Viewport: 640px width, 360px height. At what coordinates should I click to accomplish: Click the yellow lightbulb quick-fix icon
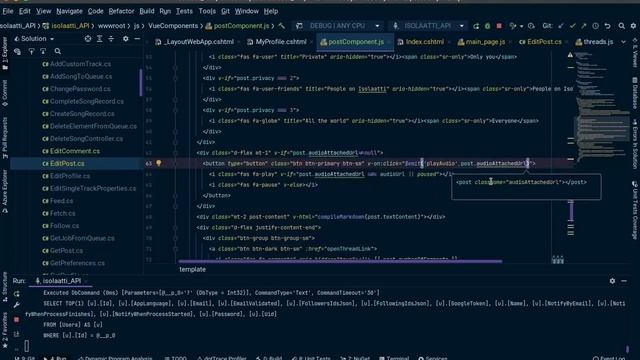159,163
